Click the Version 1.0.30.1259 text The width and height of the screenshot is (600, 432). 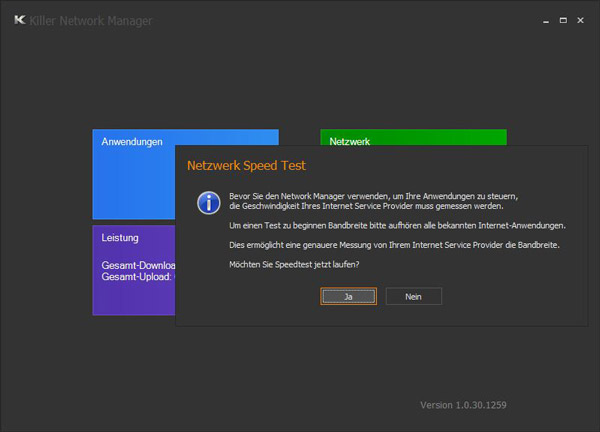463,405
